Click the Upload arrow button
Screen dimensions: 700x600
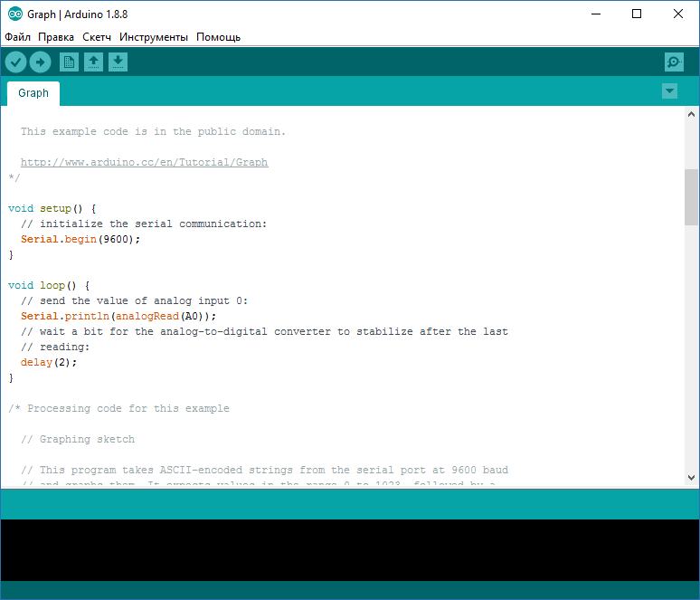tap(40, 62)
